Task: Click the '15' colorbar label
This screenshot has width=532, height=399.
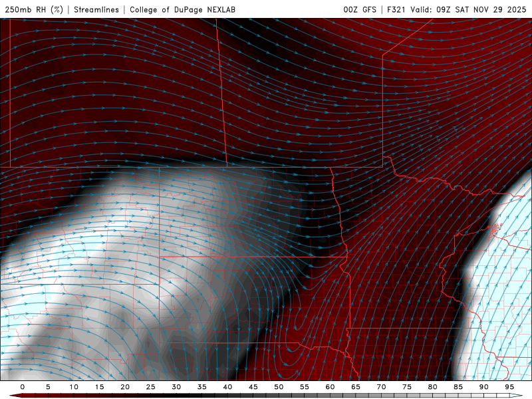Action: pyautogui.click(x=99, y=387)
